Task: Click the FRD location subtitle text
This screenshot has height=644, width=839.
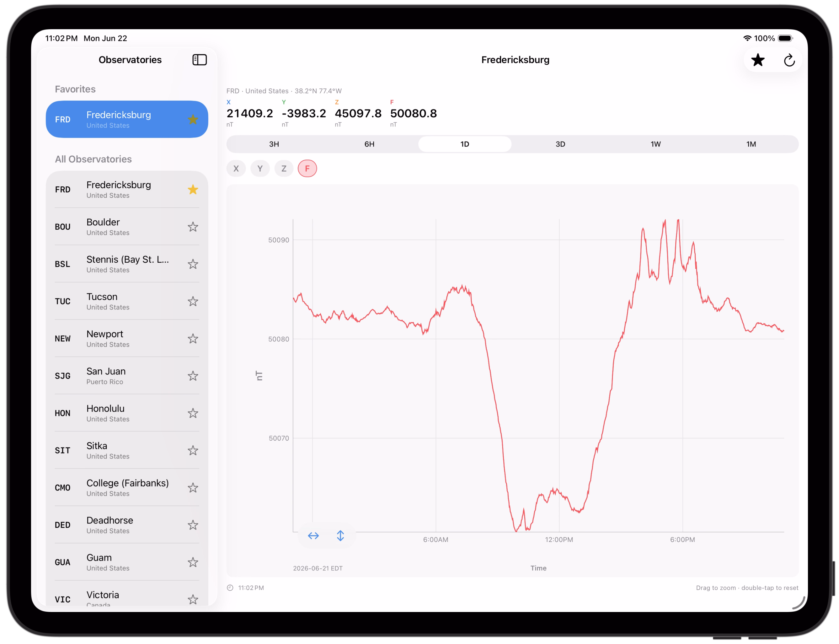Action: [284, 91]
